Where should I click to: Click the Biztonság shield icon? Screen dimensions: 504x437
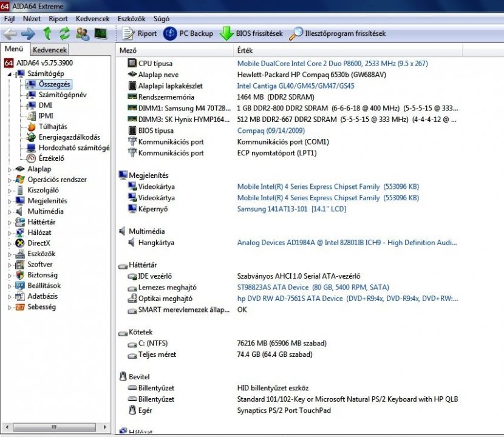[20, 275]
